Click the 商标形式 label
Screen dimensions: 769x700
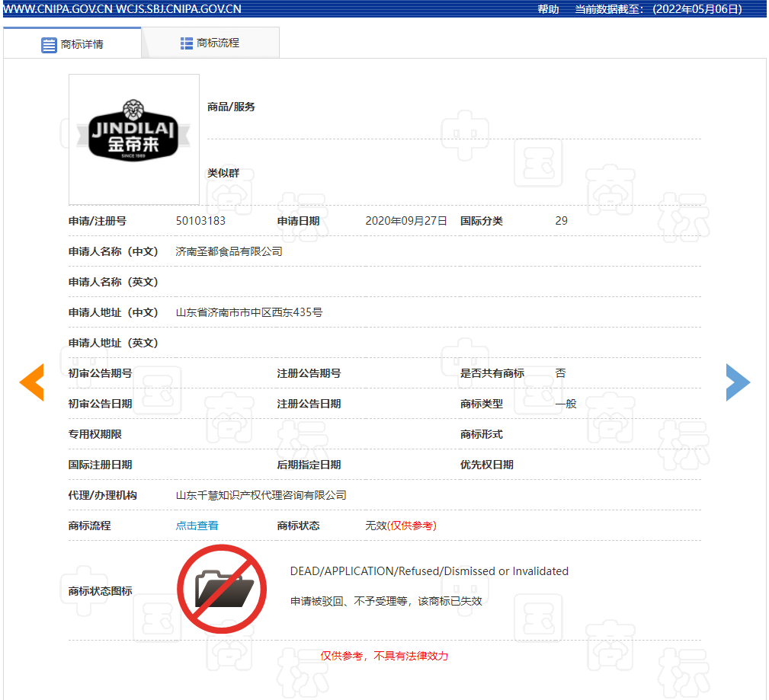click(481, 434)
